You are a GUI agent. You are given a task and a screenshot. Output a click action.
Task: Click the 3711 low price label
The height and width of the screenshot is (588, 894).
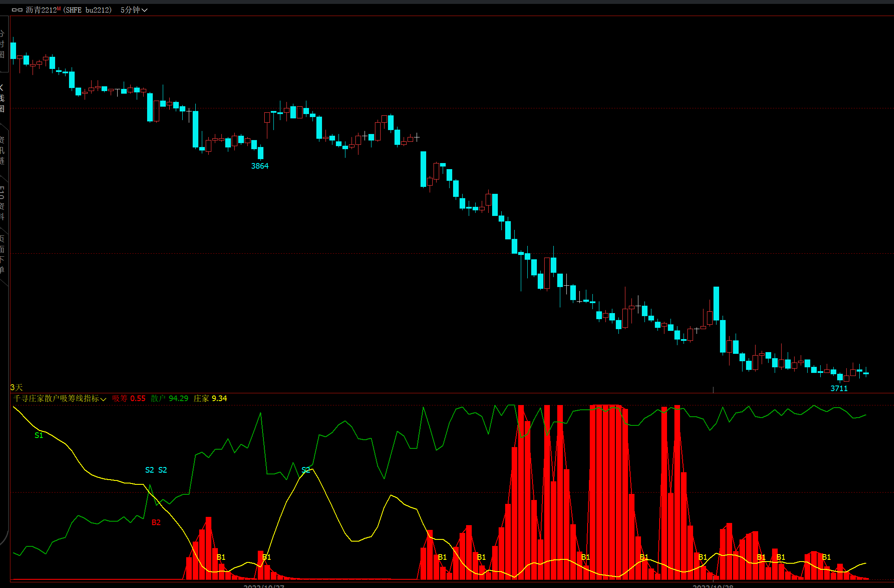(838, 389)
